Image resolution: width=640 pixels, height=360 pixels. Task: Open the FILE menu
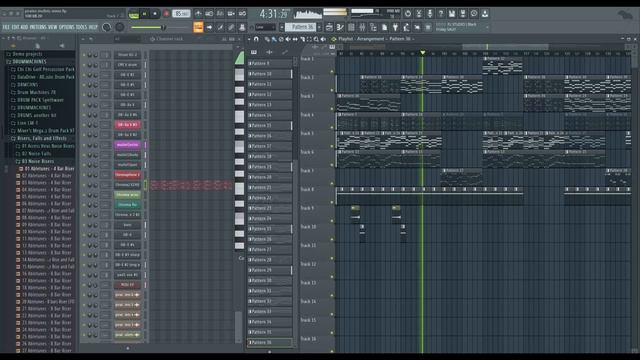pyautogui.click(x=6, y=27)
